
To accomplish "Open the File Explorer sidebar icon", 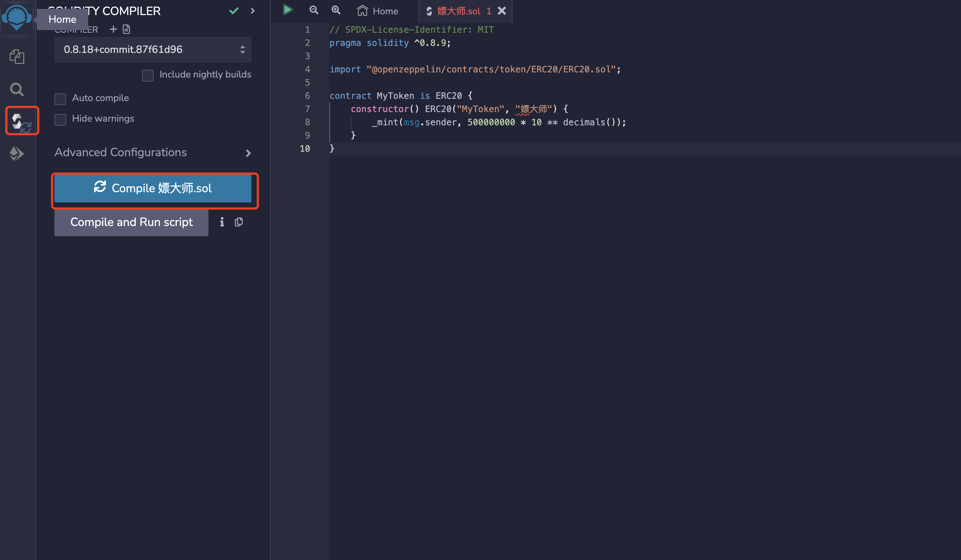I will (x=17, y=57).
